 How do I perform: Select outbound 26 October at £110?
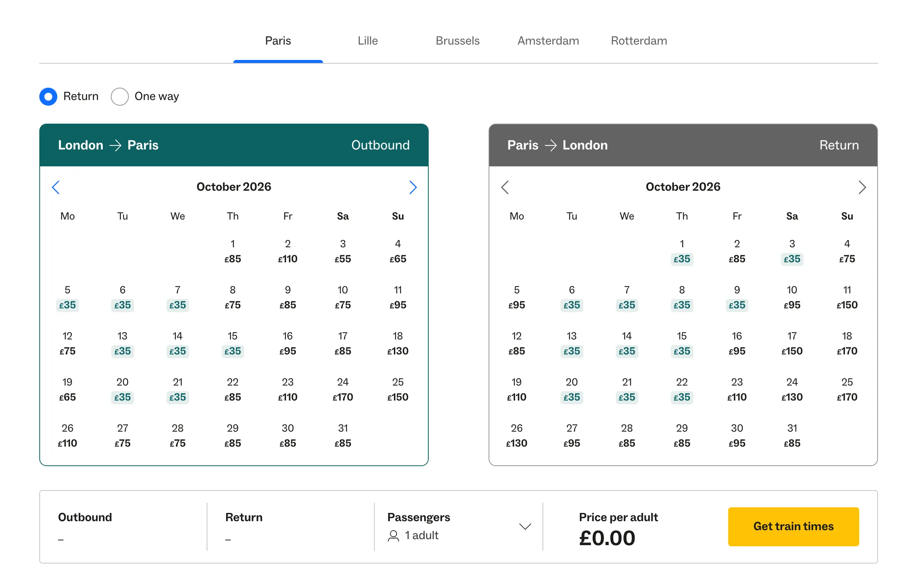pyautogui.click(x=67, y=436)
